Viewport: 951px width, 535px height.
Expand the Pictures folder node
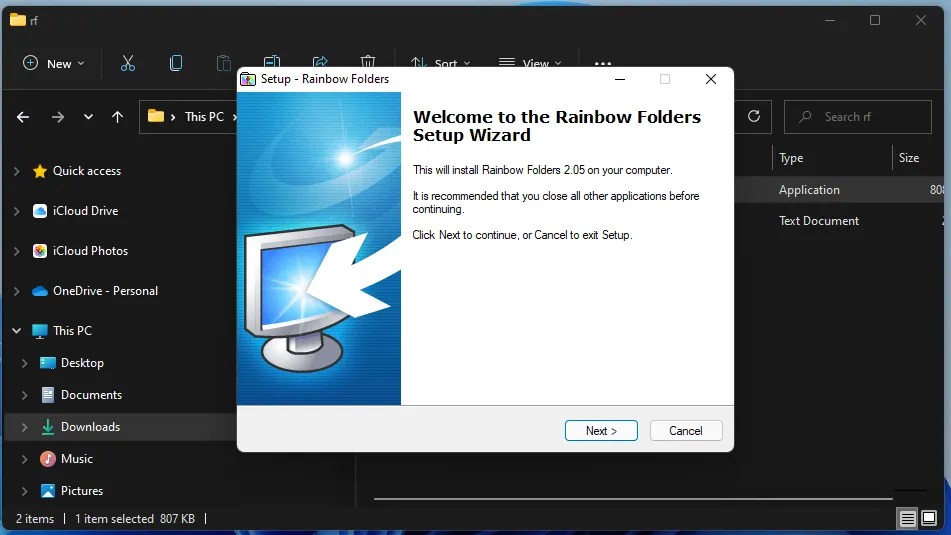pos(25,491)
